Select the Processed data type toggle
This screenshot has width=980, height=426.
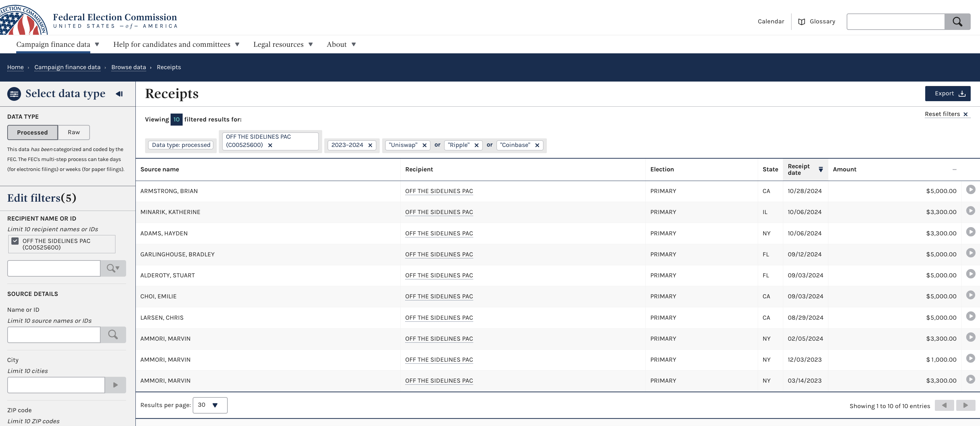pyautogui.click(x=32, y=132)
